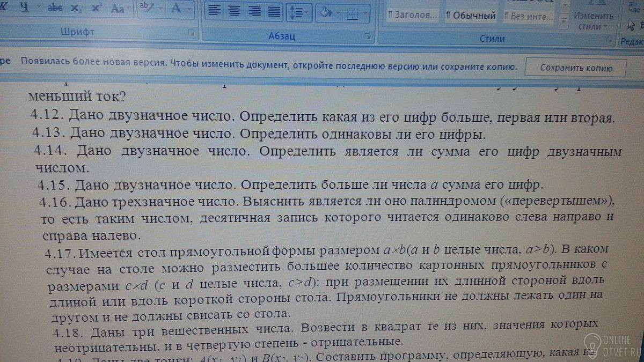Center the paragraph text

[235, 11]
